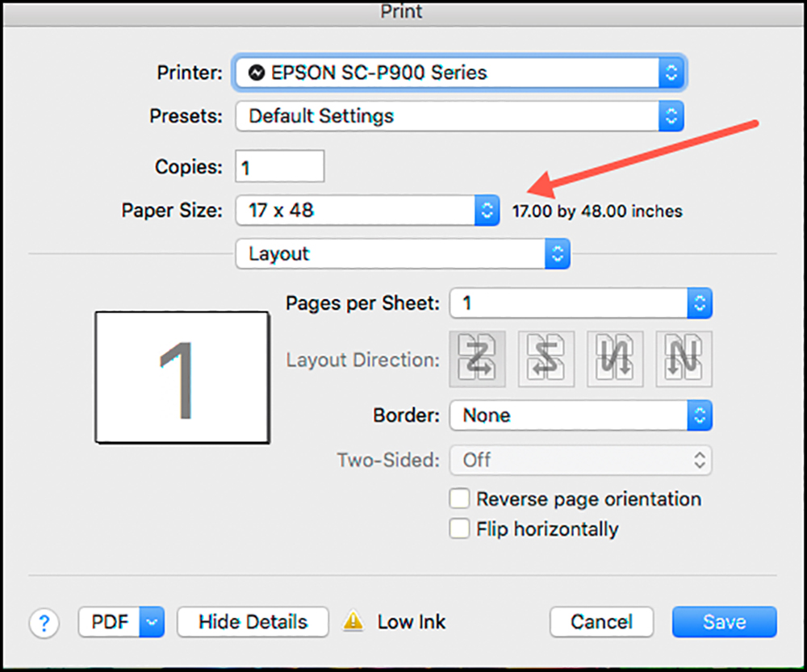Click the Layout Direction label
Screen dimensions: 807x672
pyautogui.click(x=363, y=360)
